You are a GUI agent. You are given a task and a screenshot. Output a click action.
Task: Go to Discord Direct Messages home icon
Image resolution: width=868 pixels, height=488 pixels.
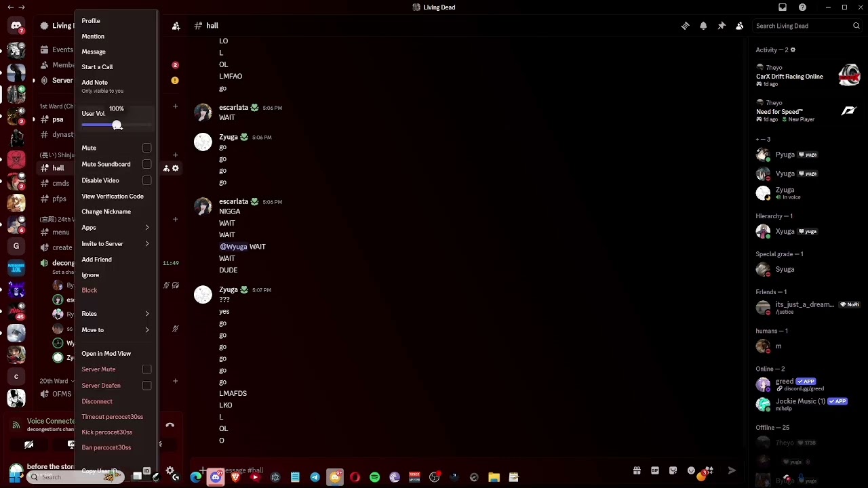click(16, 26)
